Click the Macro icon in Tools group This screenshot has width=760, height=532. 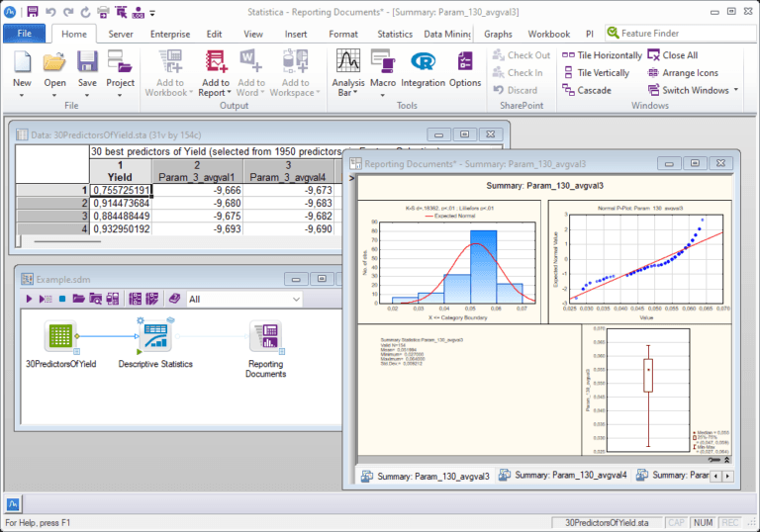[383, 61]
